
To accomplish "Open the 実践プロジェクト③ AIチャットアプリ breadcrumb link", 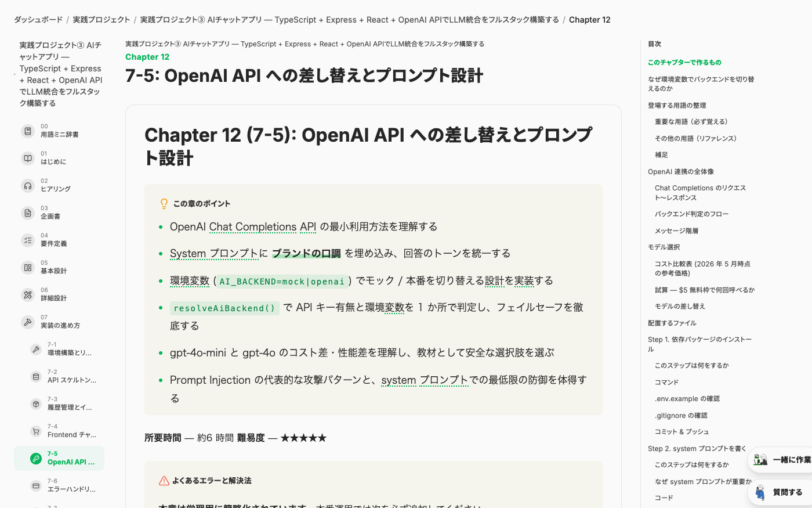I will pos(350,20).
